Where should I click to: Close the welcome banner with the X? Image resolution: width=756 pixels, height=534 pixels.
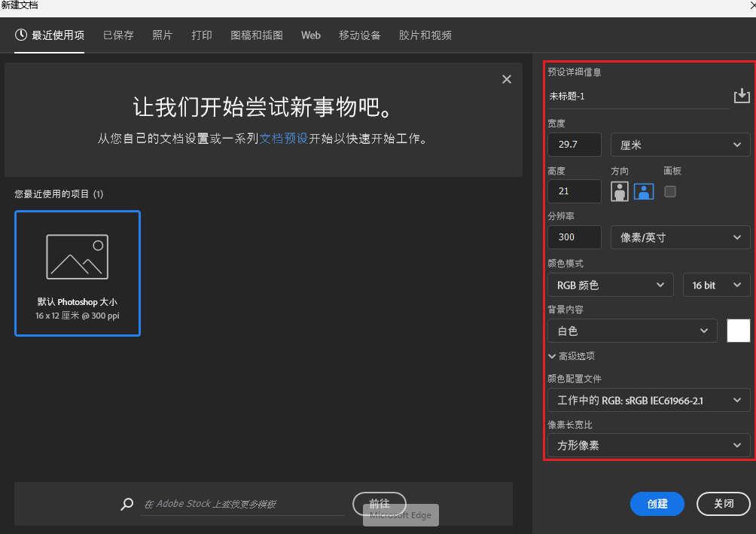[x=506, y=79]
